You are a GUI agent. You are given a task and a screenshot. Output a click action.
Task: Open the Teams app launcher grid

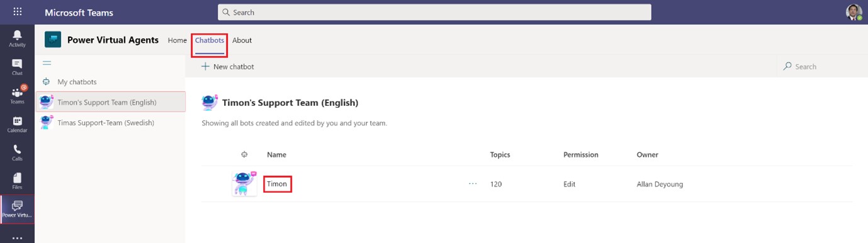(17, 12)
